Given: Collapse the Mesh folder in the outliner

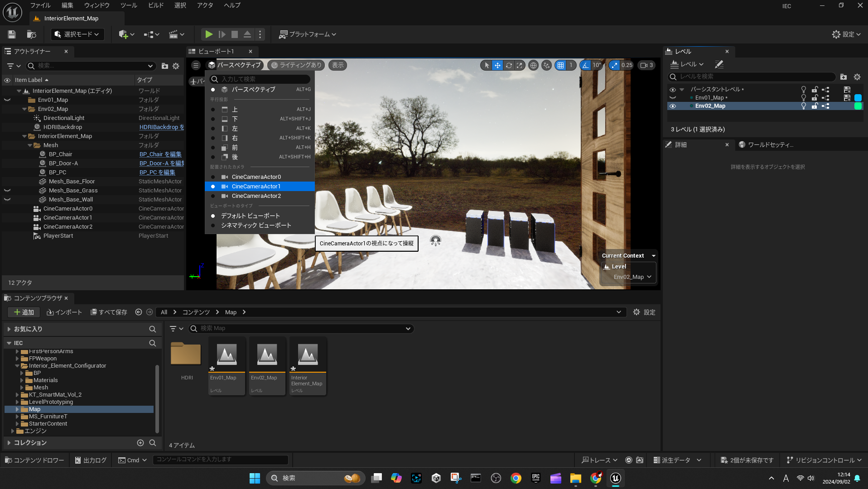Looking at the screenshot, I should [x=30, y=145].
